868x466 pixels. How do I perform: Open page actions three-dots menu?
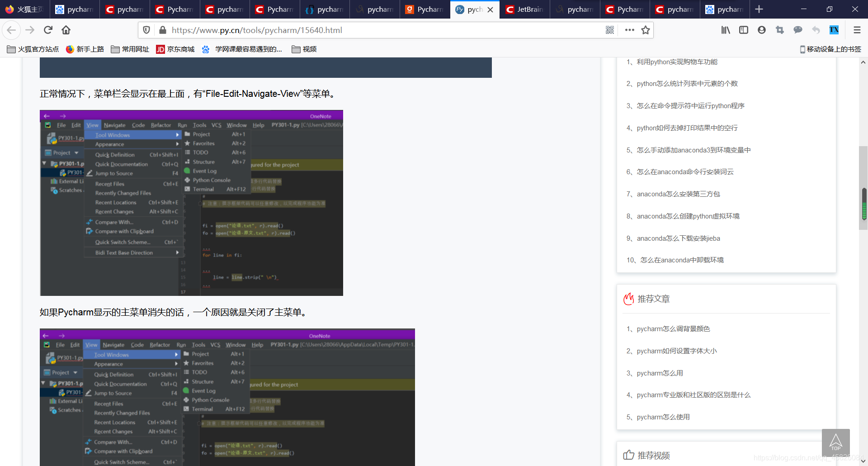coord(629,30)
